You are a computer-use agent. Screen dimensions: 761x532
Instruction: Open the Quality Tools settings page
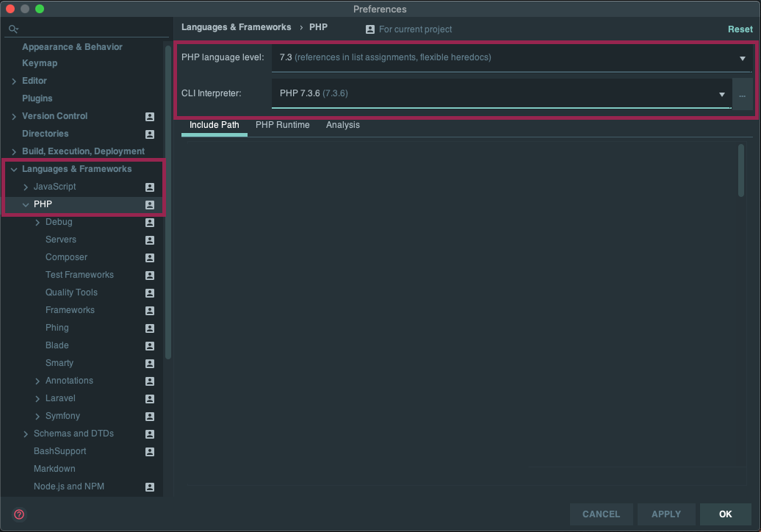71,292
